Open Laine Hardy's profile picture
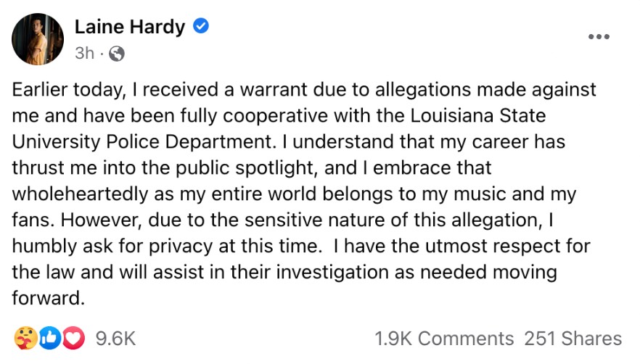The height and width of the screenshot is (364, 640). [x=38, y=39]
